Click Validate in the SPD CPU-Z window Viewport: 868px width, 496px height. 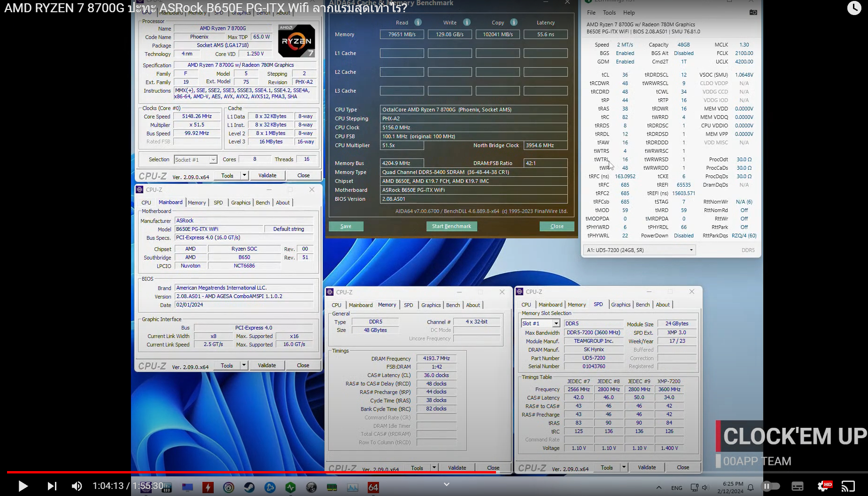[647, 467]
